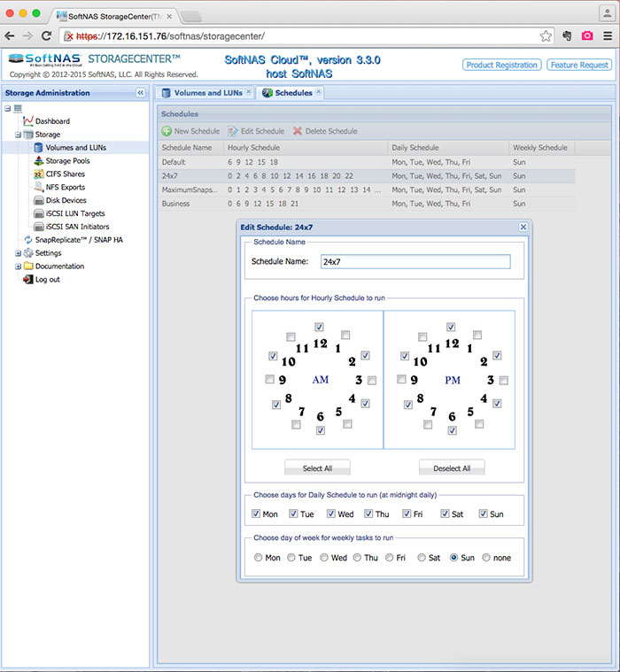This screenshot has width=620, height=672.
Task: Go back in browser history
Action: pos(10,36)
